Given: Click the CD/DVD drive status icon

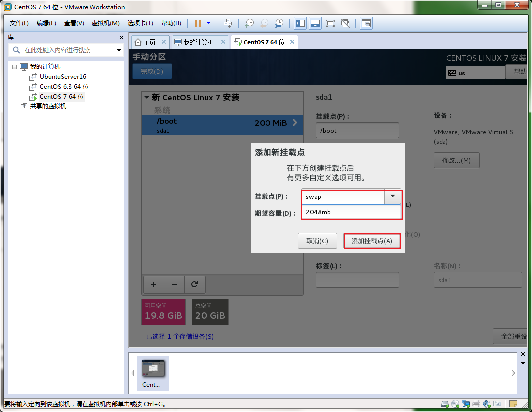Looking at the screenshot, I should 455,404.
